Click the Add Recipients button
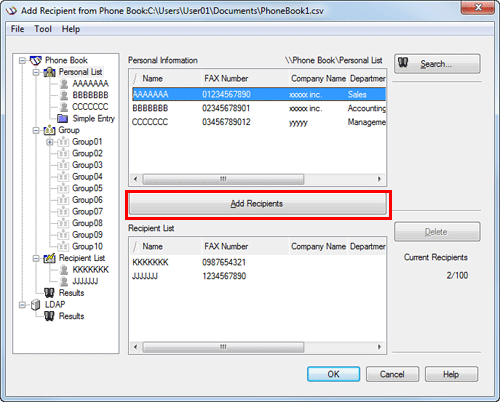 click(x=257, y=204)
